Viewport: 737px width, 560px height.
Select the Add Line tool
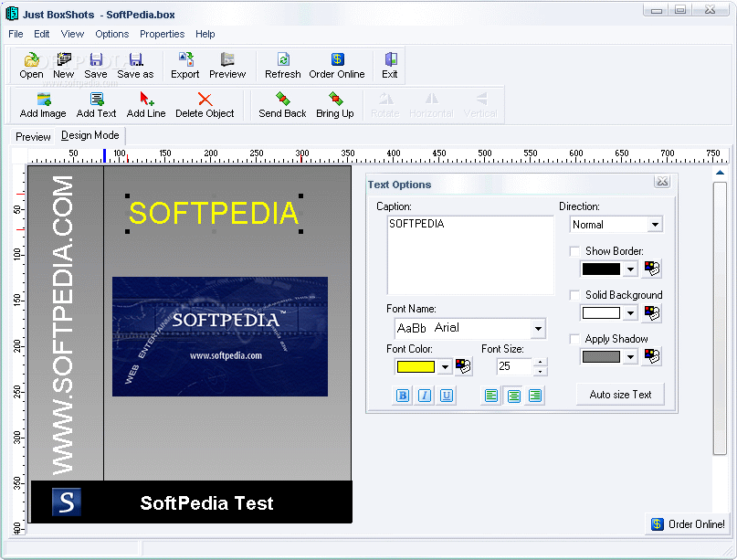(x=146, y=105)
